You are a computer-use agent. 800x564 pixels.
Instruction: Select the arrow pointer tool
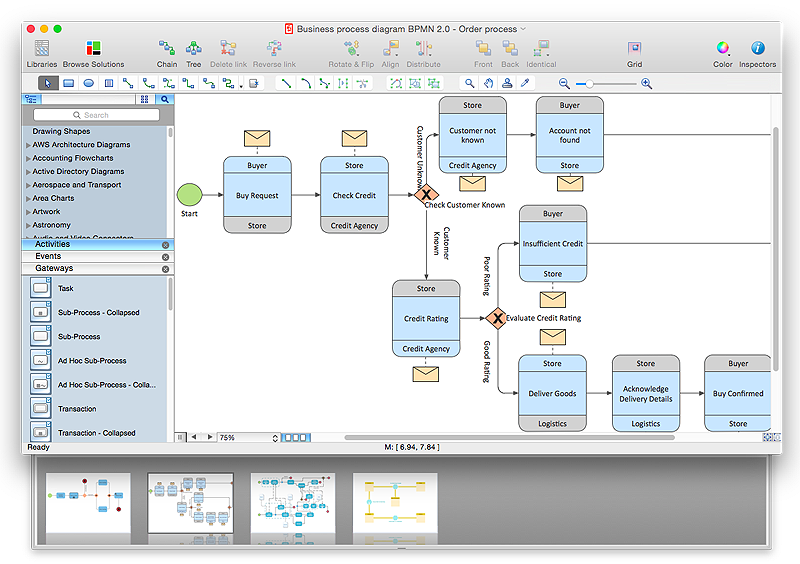click(x=47, y=83)
